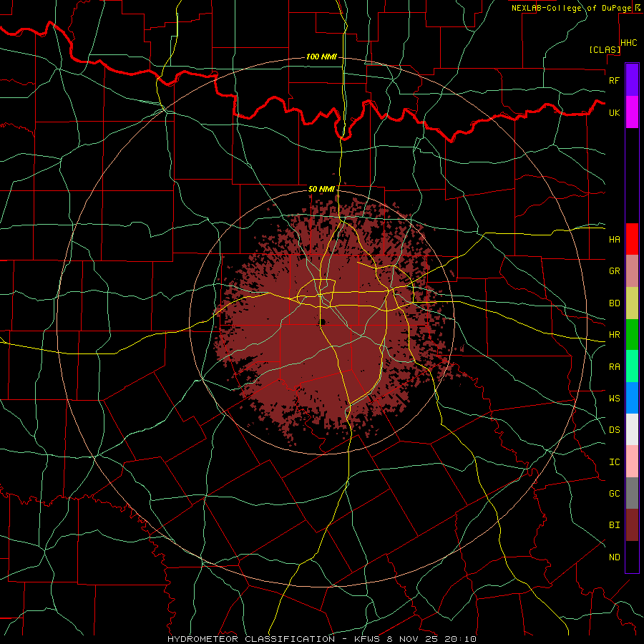Click the 'BD' legend label
Image resolution: width=644 pixels, height=644 pixels.
tap(615, 303)
